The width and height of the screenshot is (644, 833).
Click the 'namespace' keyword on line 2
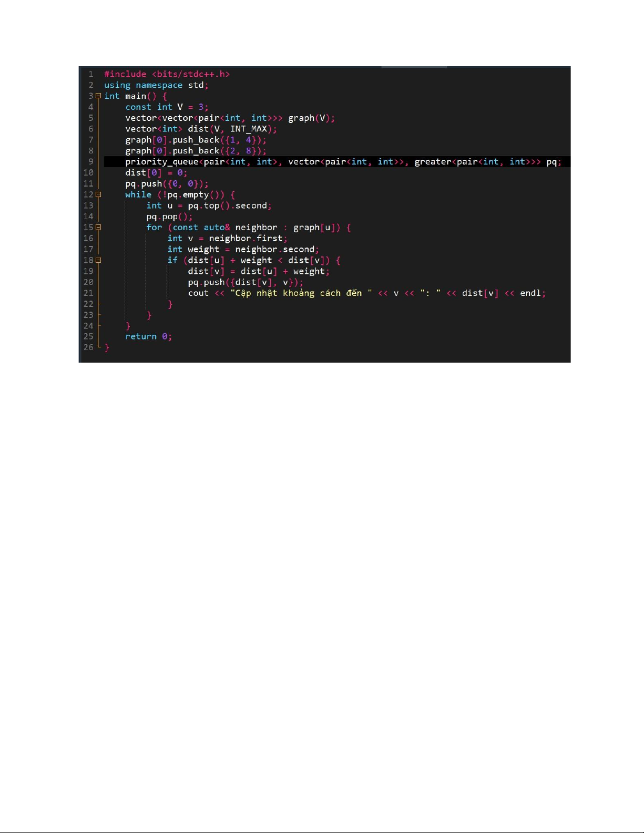(x=159, y=85)
